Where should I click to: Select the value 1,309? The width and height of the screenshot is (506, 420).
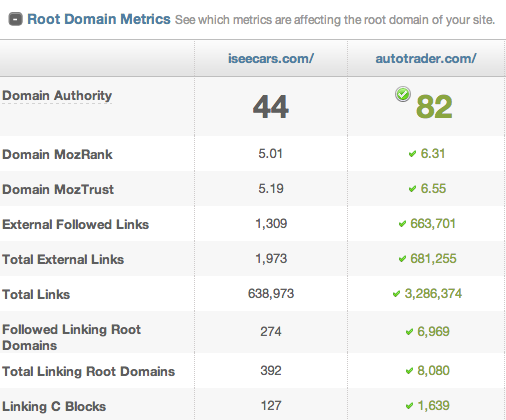[x=271, y=224]
